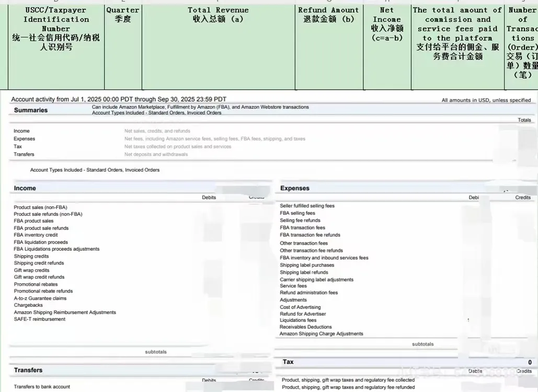The height and width of the screenshot is (392, 538).
Task: Click Cost of Advertising row
Action: tap(300, 307)
